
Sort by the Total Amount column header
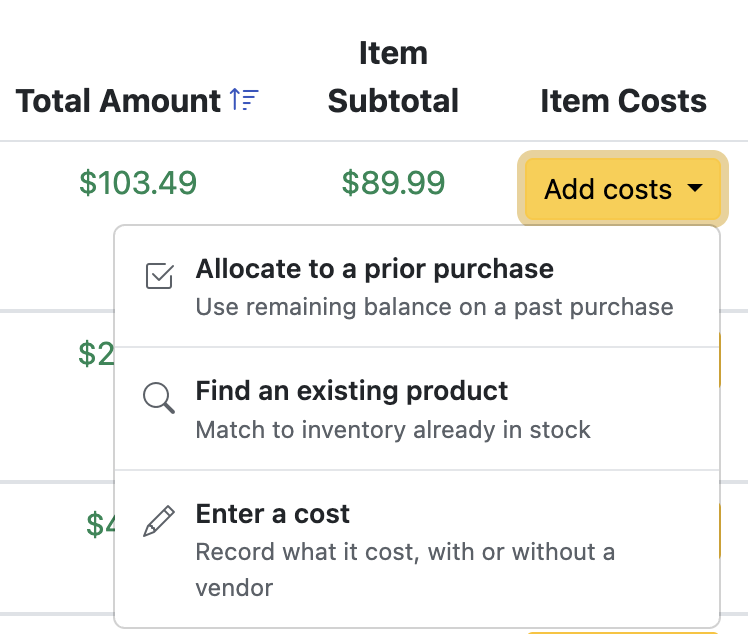(118, 101)
